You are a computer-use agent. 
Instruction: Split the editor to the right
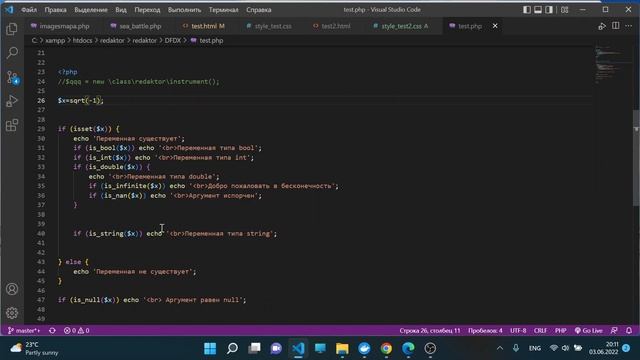coord(616,26)
